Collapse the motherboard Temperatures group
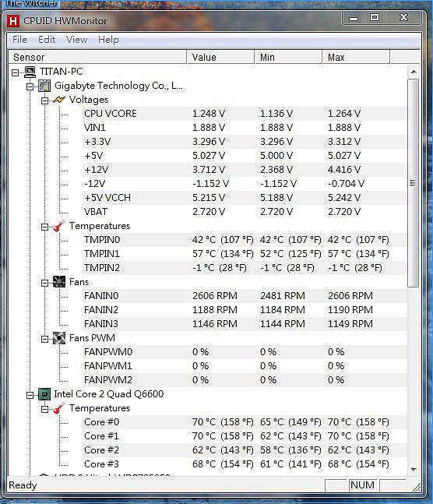 click(44, 227)
